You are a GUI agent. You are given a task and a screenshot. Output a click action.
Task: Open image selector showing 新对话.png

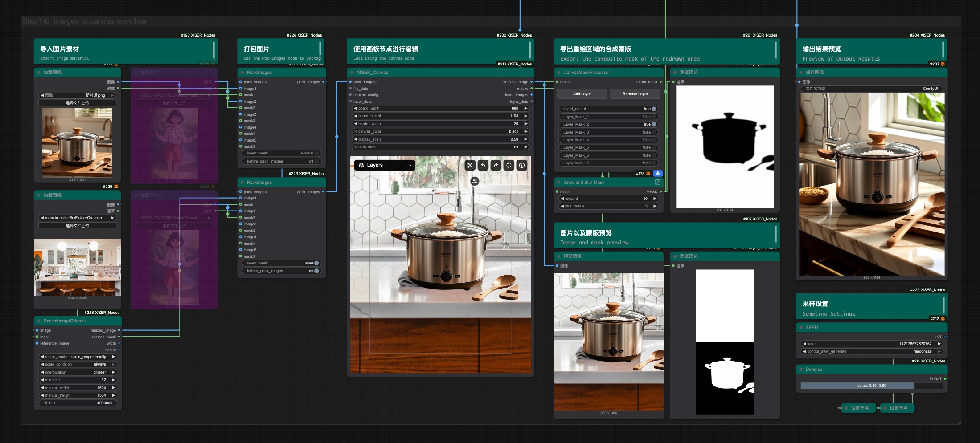point(78,95)
